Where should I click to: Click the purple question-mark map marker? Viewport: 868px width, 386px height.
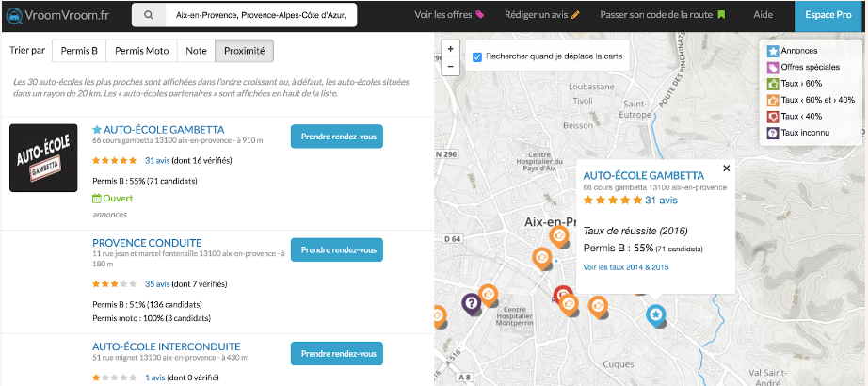471,303
